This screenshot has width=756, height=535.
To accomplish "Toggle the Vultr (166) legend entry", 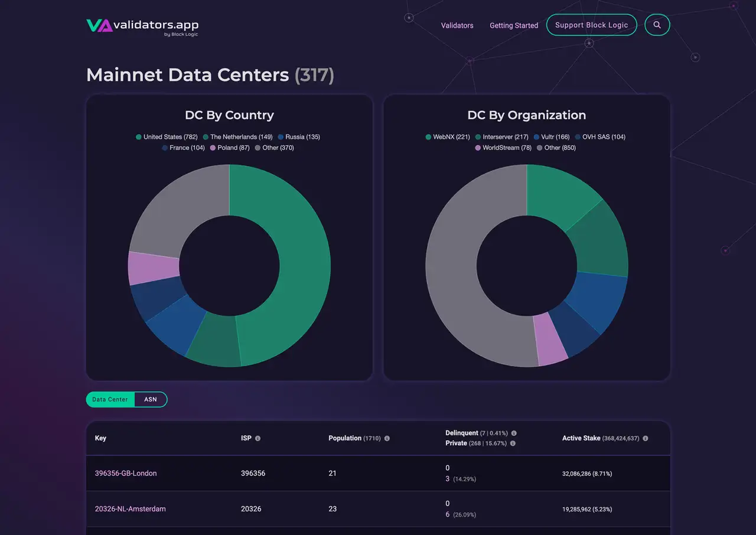I will coord(554,136).
